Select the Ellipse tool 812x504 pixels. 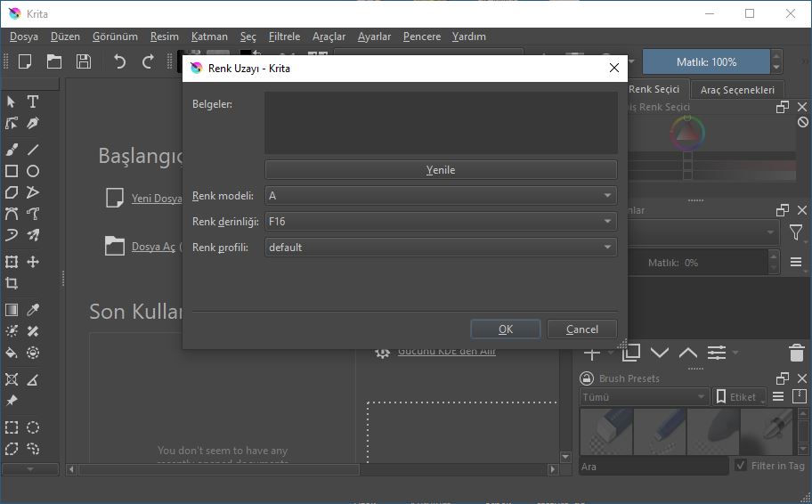coord(33,171)
